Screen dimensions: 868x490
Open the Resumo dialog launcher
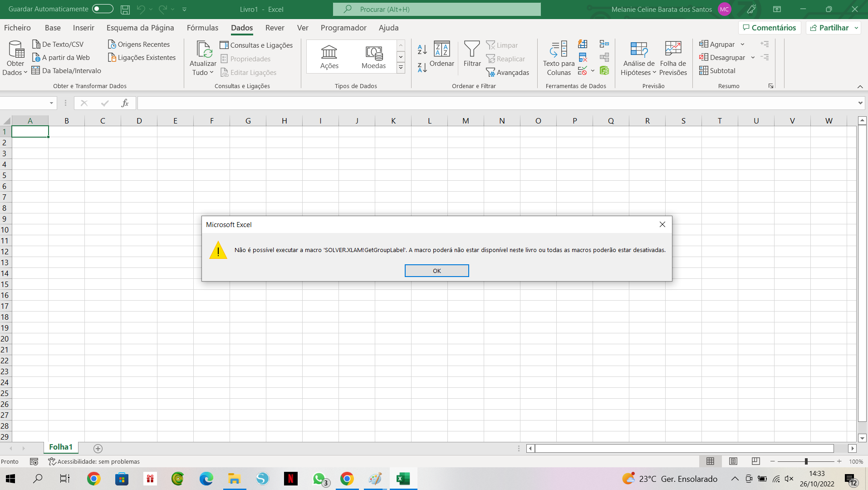771,86
